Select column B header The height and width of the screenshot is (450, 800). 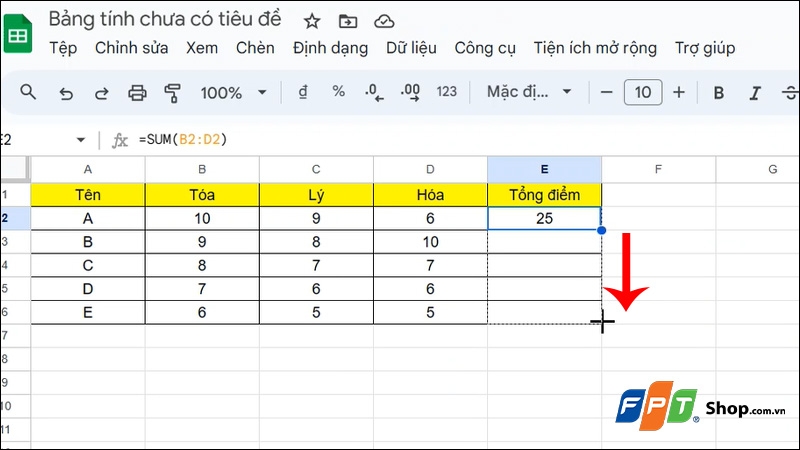pyautogui.click(x=202, y=169)
